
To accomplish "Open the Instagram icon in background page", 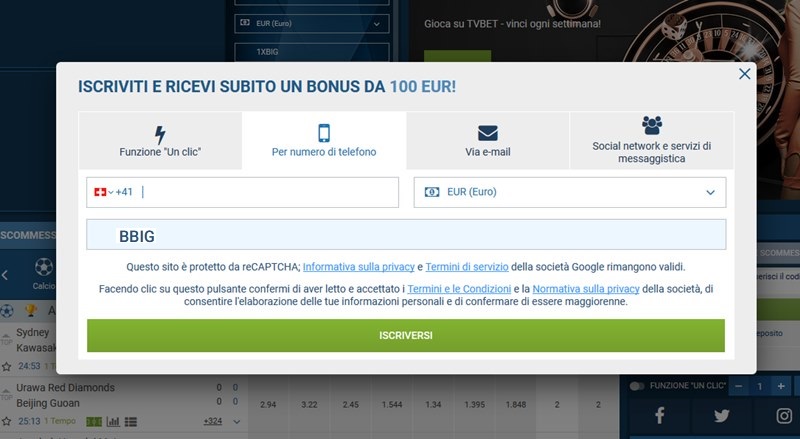I will (784, 416).
